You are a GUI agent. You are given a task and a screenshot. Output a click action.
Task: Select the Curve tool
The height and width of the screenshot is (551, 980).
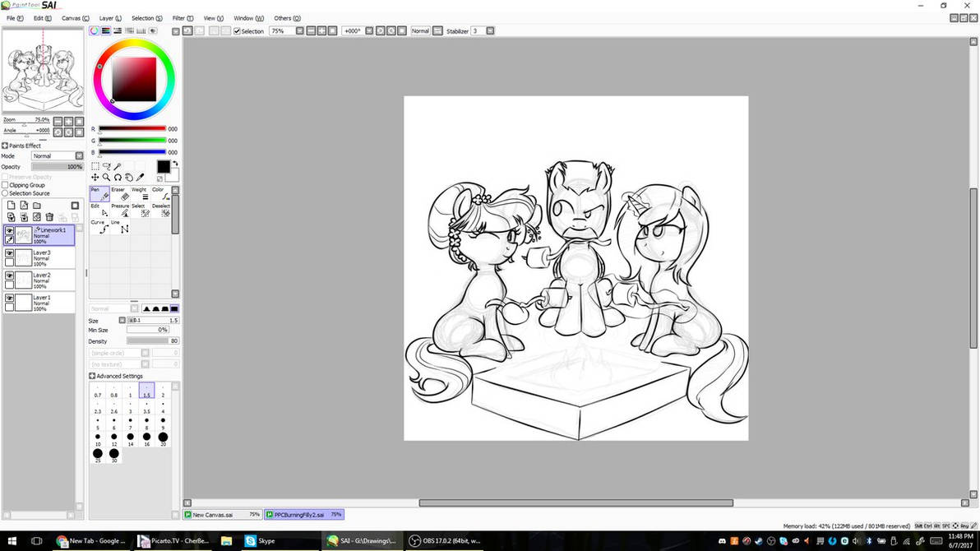coord(99,226)
